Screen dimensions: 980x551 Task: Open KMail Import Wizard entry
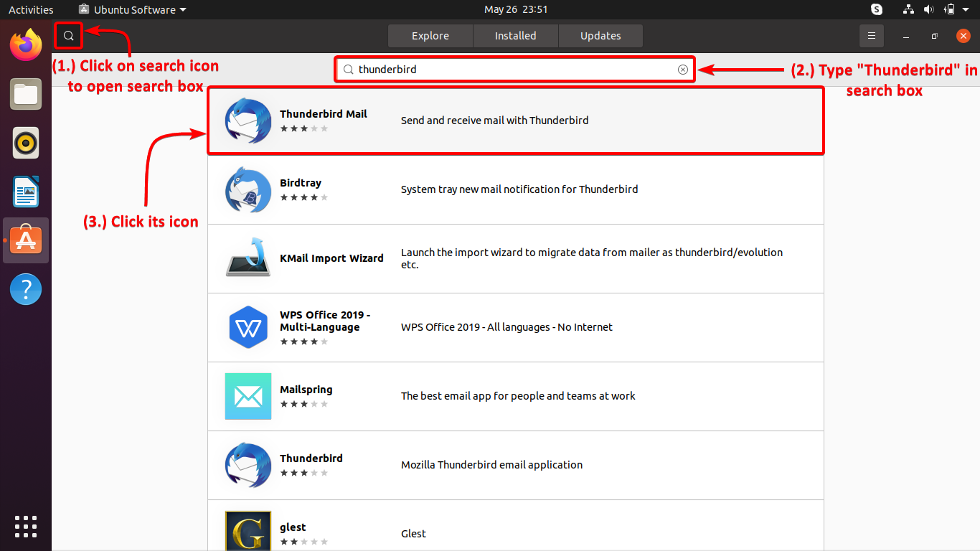[248, 258]
